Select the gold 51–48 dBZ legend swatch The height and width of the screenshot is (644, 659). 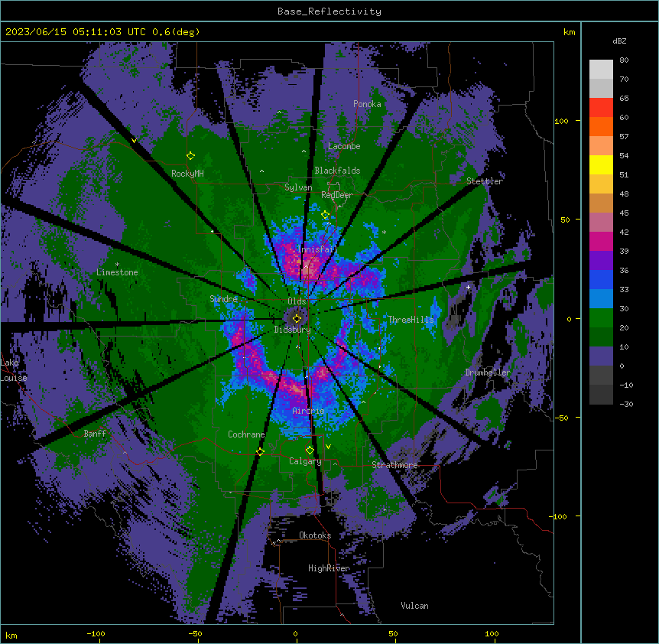[x=601, y=184]
